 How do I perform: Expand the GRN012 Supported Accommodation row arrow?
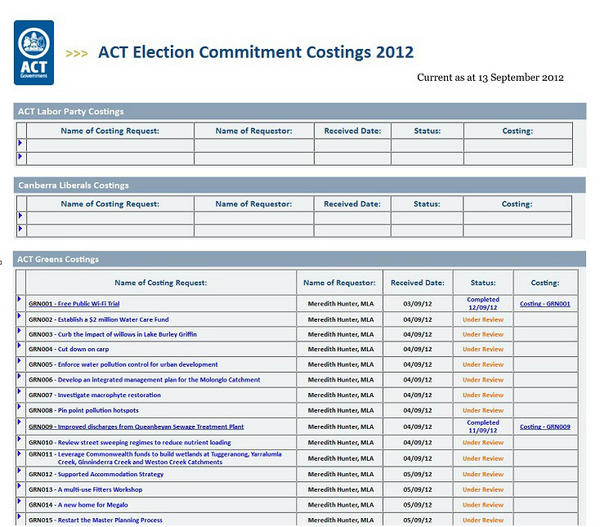[x=20, y=470]
